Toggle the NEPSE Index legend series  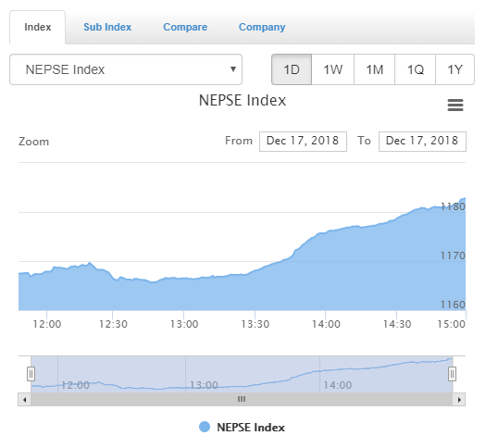coord(242,428)
